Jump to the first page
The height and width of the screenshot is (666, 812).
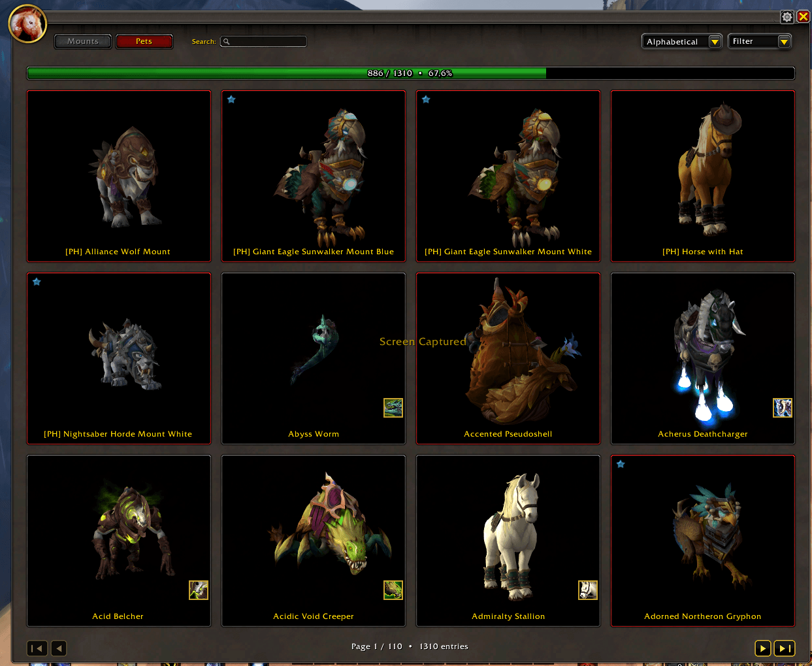point(37,648)
